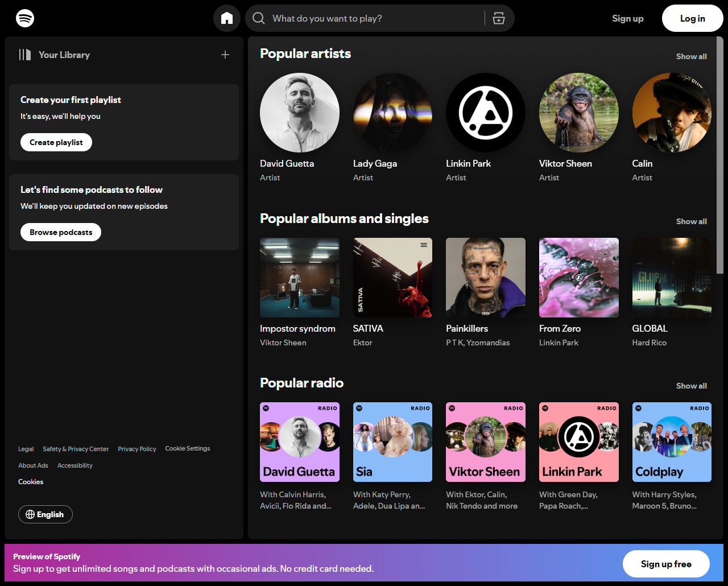Open the English language selector

click(45, 514)
